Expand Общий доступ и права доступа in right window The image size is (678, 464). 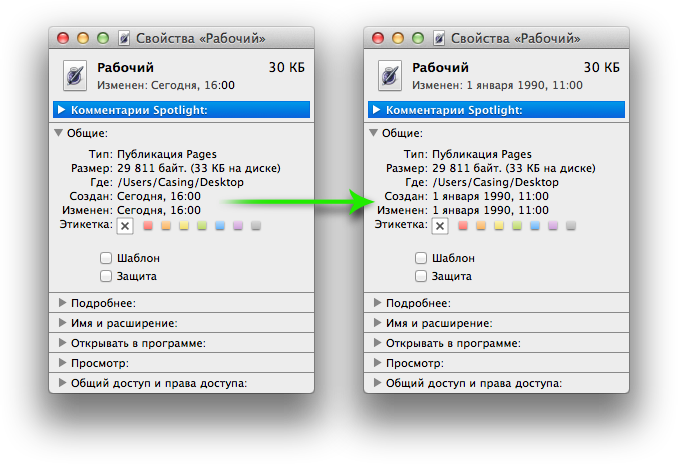[x=377, y=383]
